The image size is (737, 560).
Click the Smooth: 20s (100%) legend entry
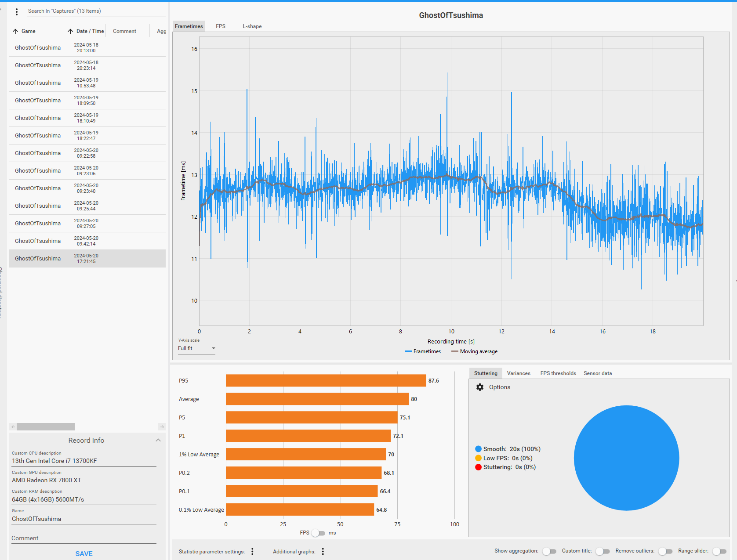coord(508,449)
